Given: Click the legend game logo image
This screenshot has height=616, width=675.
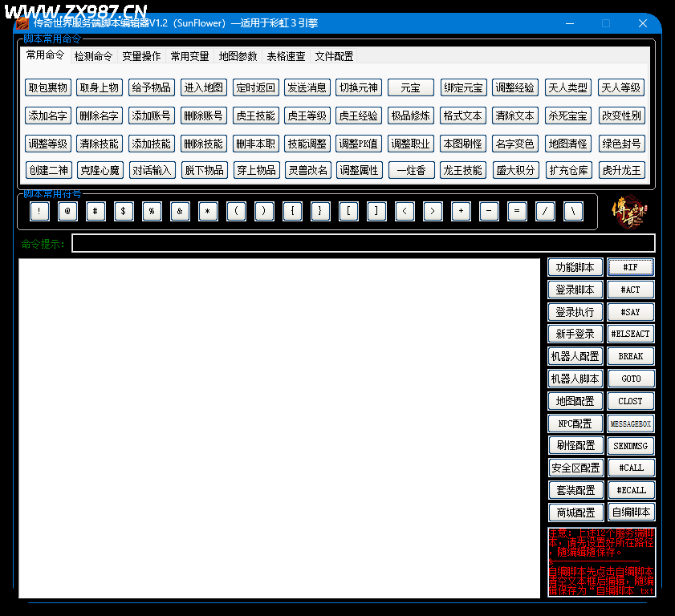Looking at the screenshot, I should click(x=629, y=212).
